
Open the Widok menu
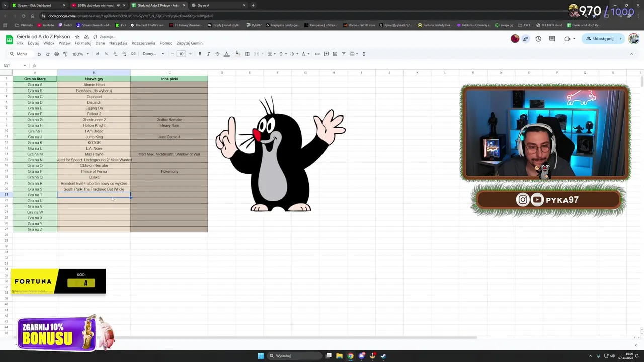tap(49, 43)
